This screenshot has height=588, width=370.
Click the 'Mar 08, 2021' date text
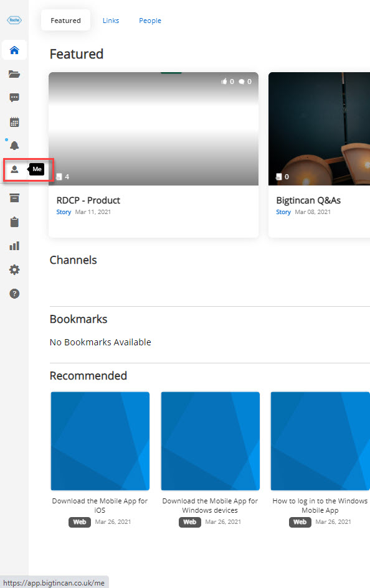click(x=313, y=212)
